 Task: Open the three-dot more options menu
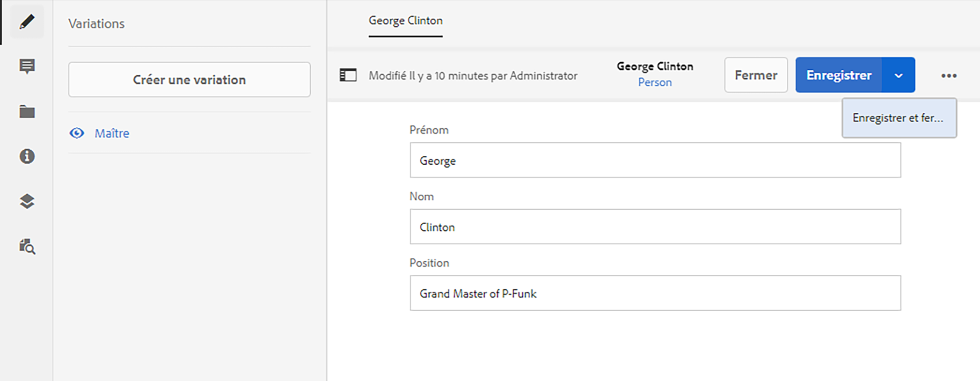pyautogui.click(x=949, y=76)
